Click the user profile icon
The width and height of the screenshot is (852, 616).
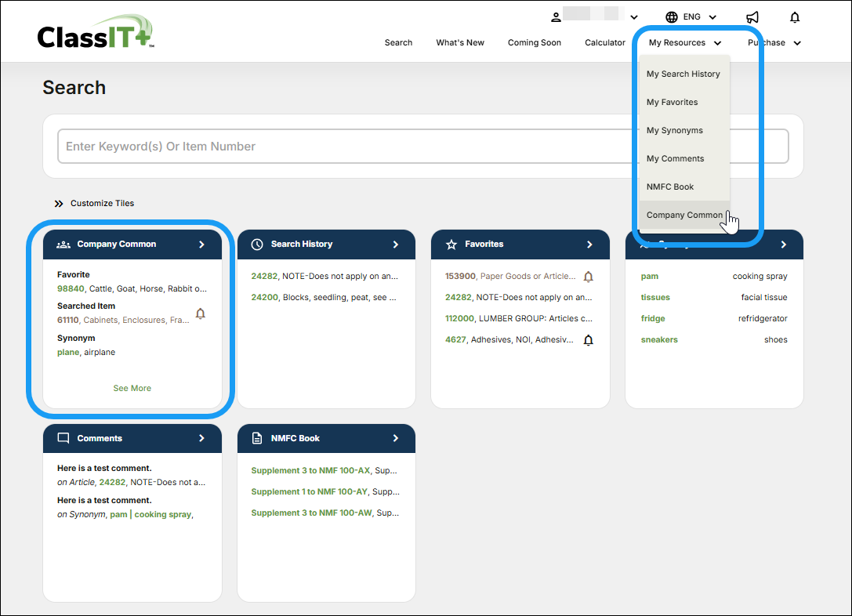pos(556,17)
